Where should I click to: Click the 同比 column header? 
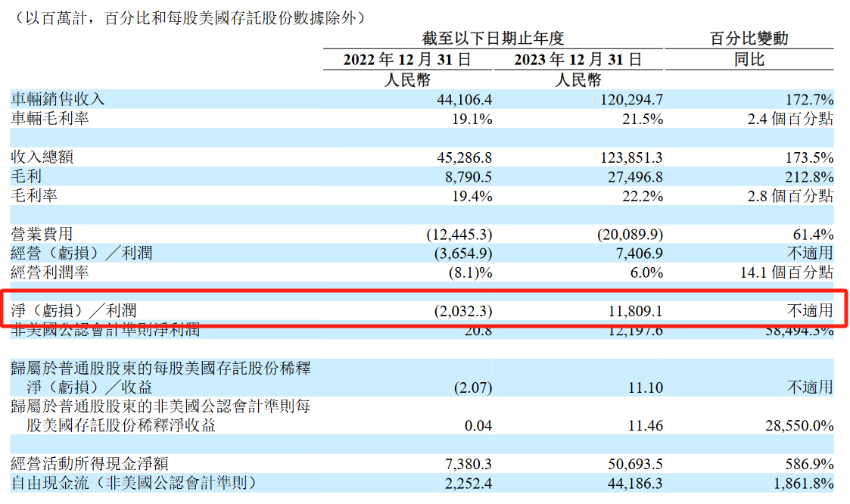749,60
